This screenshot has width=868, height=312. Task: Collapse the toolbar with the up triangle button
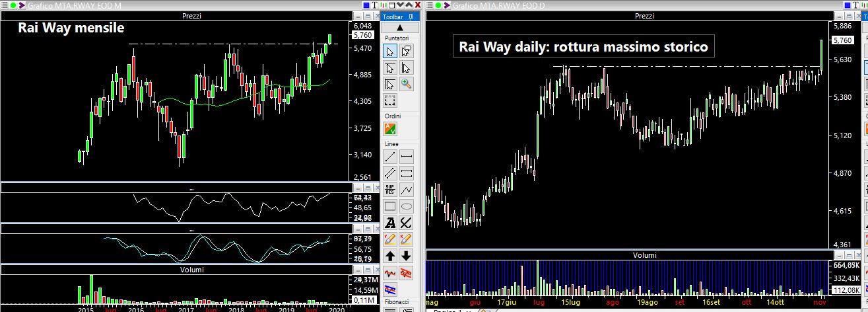point(399,28)
